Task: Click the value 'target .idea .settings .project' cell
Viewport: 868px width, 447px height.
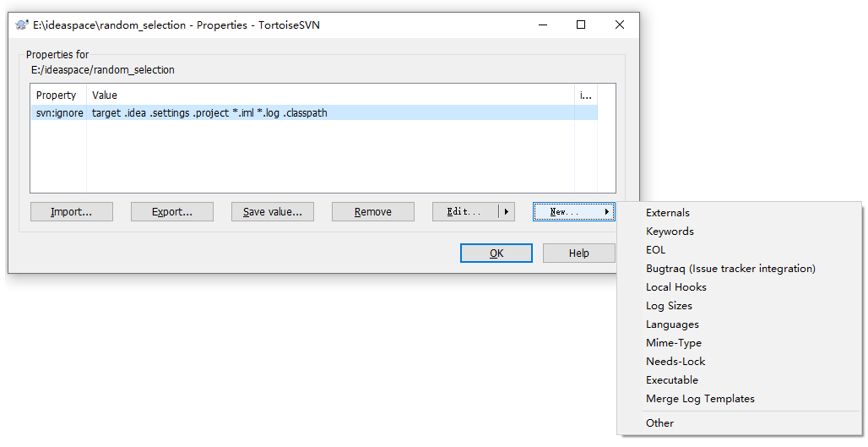Action: (x=330, y=113)
